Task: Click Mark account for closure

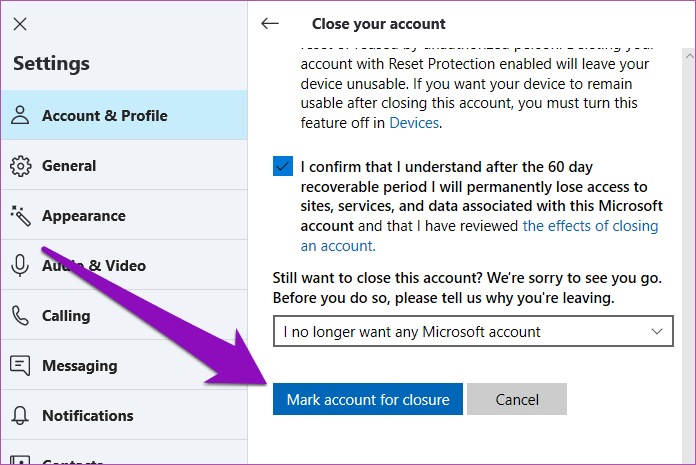Action: (368, 399)
